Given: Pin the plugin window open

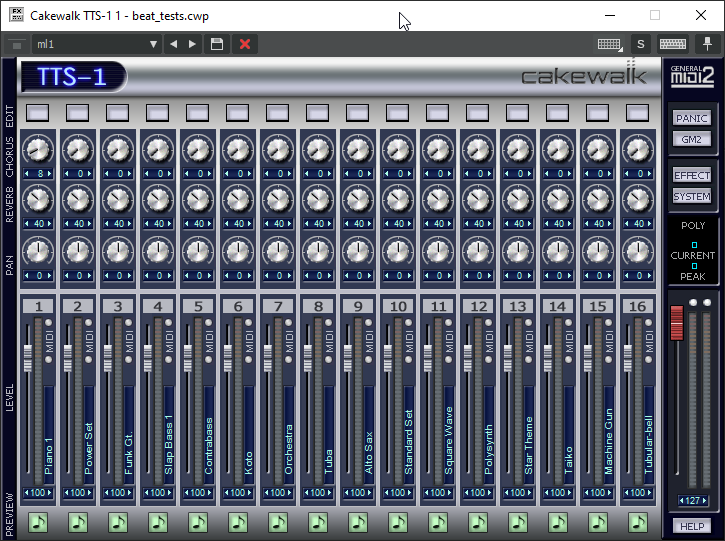Looking at the screenshot, I should pyautogui.click(x=708, y=44).
